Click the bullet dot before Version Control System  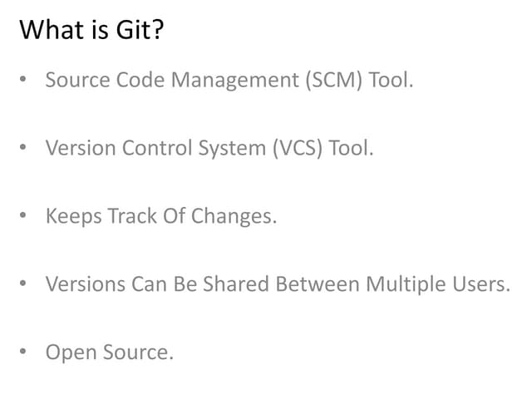tap(24, 149)
